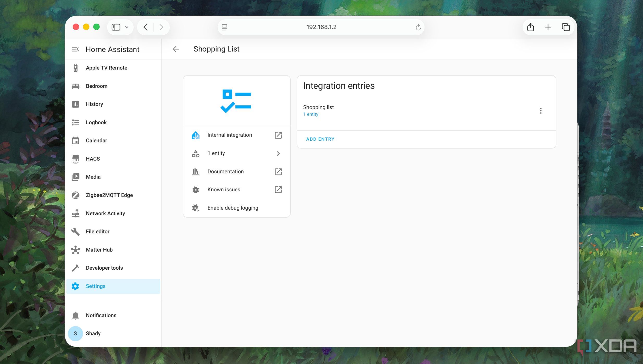Select Enable debug logging
Viewport: 643px width, 364px height.
tap(237, 208)
